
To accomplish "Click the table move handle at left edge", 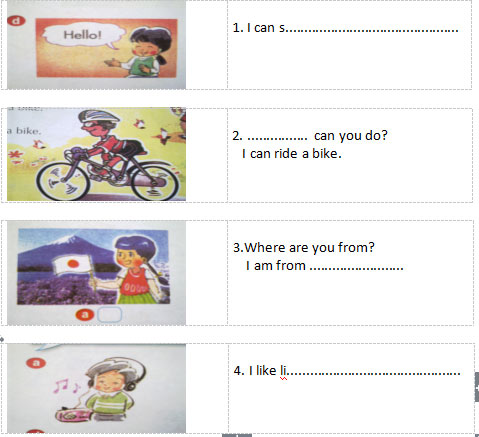I will point(2,339).
